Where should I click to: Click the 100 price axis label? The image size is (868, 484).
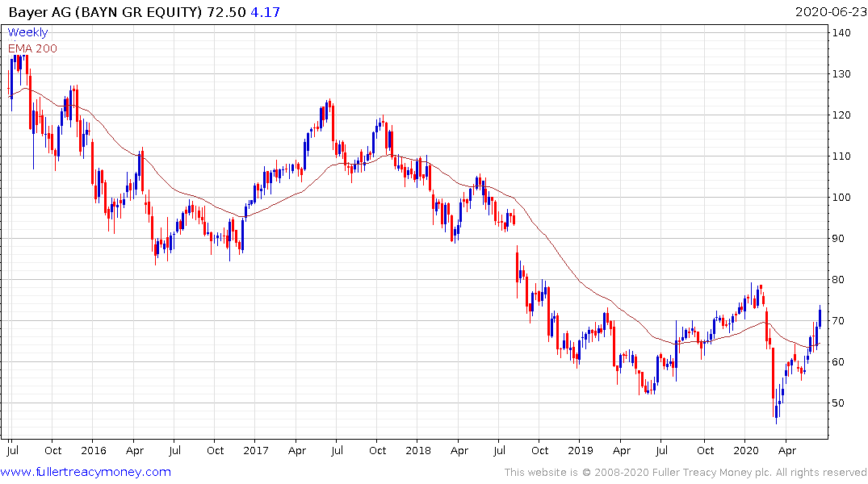tap(841, 198)
